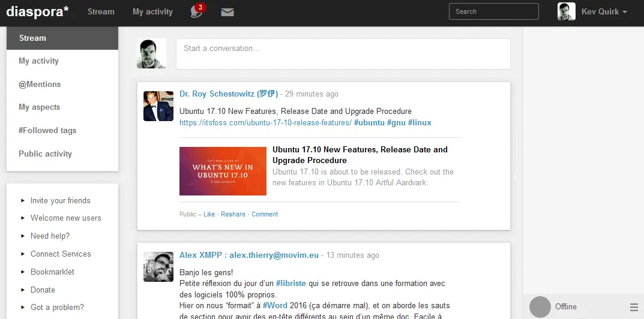The height and width of the screenshot is (319, 644).
Task: Go to #Followed tags in sidebar
Action: pyautogui.click(x=47, y=131)
